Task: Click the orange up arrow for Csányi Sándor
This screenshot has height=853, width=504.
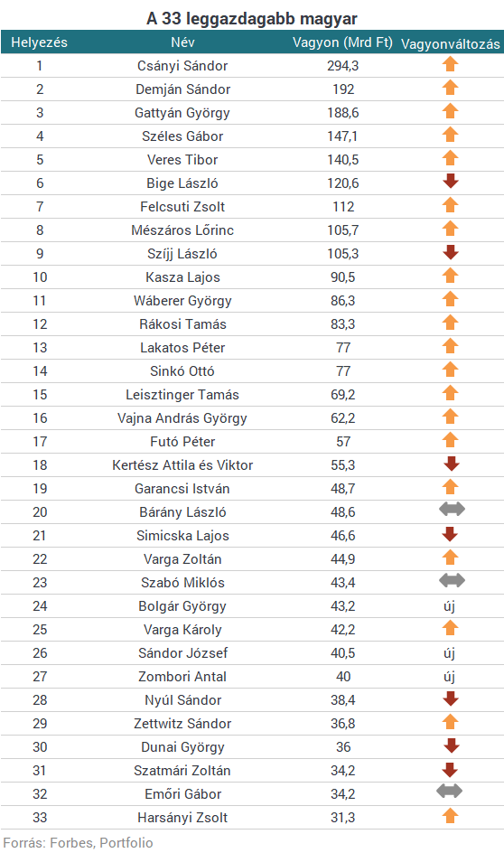Action: click(450, 64)
